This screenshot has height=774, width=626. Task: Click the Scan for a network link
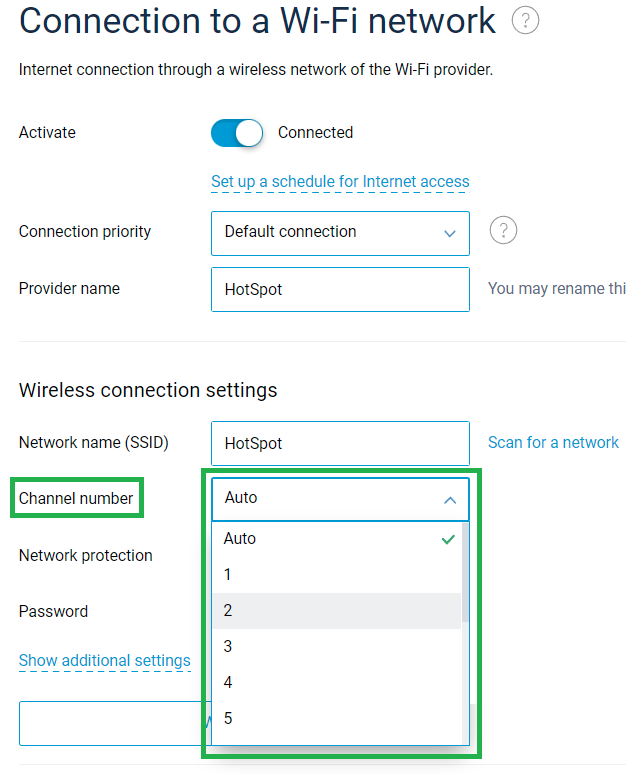553,442
